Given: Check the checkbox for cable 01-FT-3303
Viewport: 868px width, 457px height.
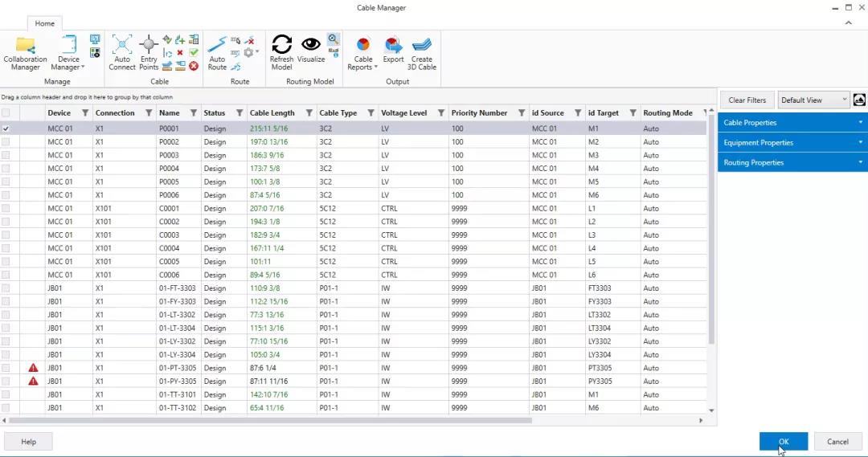Looking at the screenshot, I should tap(6, 288).
